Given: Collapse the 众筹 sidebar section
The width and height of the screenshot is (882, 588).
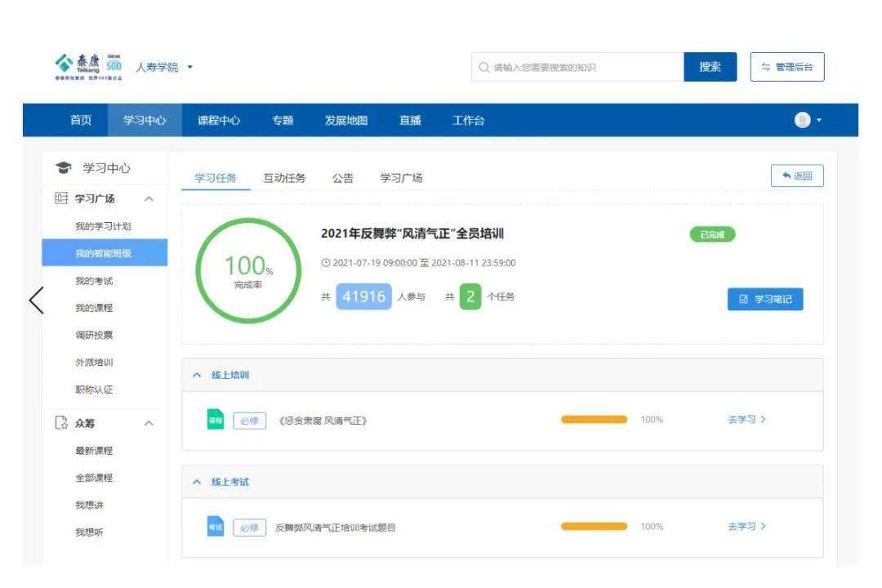Looking at the screenshot, I should click(149, 423).
